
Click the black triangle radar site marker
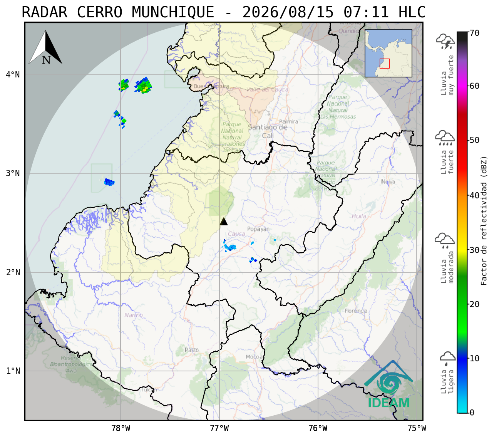click(224, 221)
